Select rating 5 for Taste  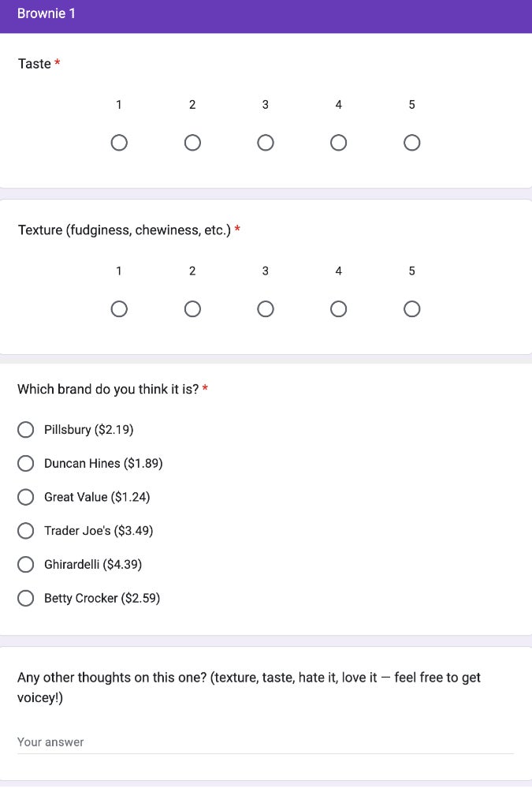(x=411, y=143)
